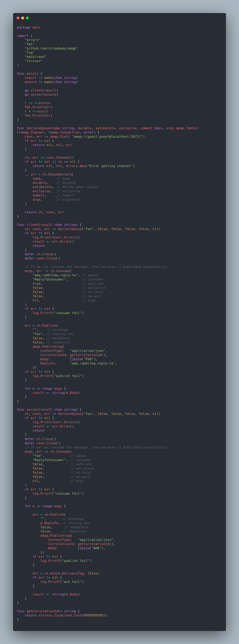The width and height of the screenshot is (239, 644).
Task: Click the "// auto-ack" comment in client
Action: [x=92, y=284]
